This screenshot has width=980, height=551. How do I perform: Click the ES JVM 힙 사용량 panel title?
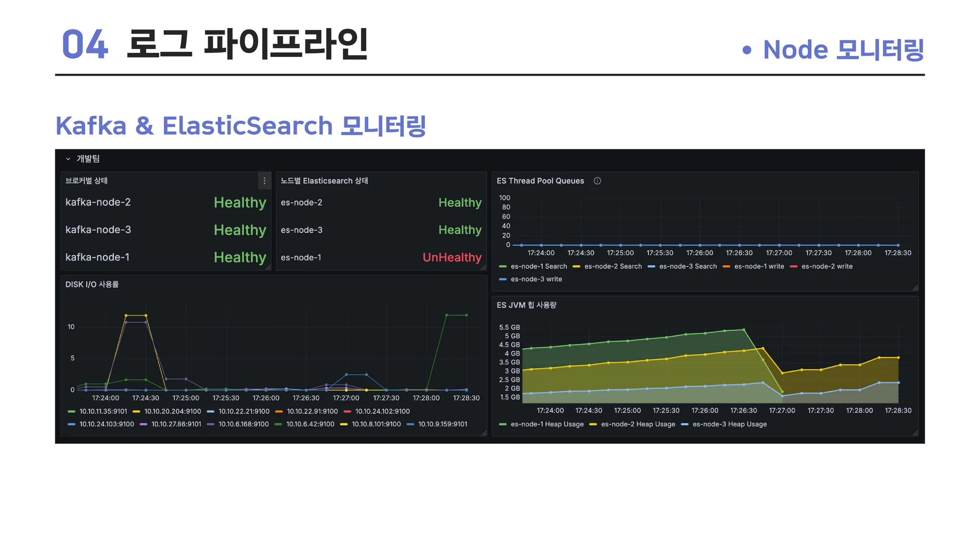526,305
